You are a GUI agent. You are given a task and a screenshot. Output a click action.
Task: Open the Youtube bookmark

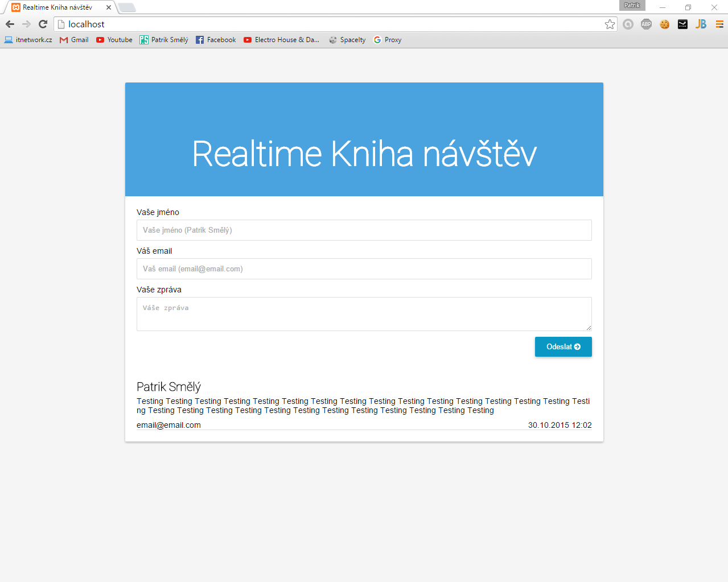point(114,39)
